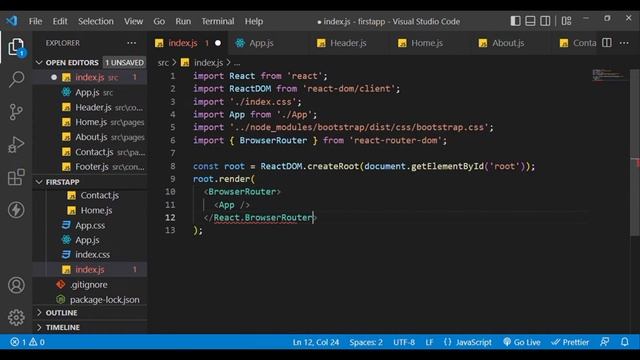Open notifications bell in status bar

click(x=624, y=342)
